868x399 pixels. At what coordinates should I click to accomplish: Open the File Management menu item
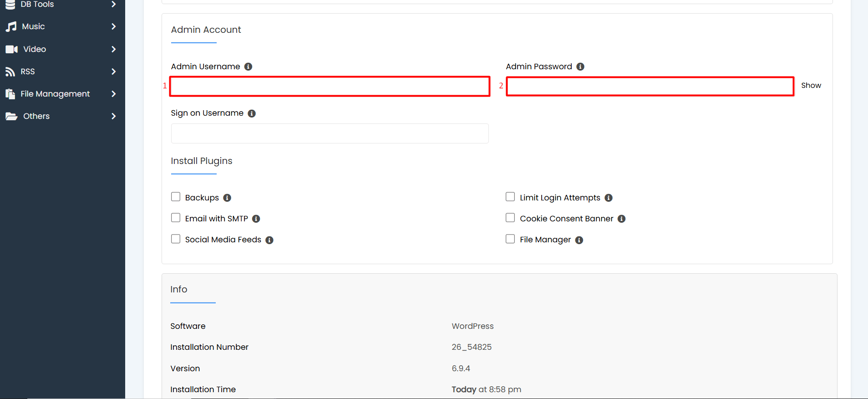(x=55, y=94)
